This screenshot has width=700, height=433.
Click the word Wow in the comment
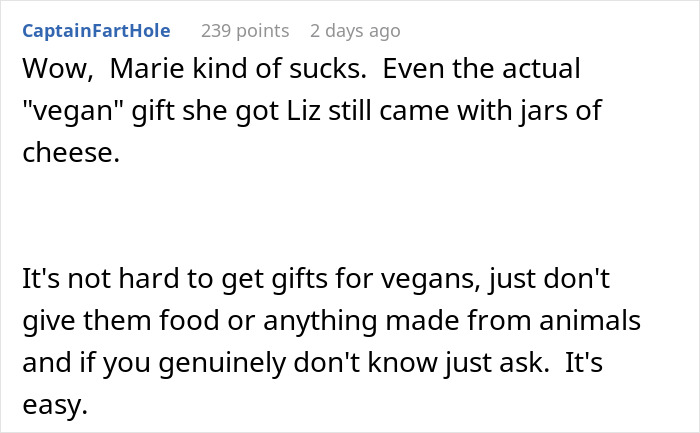[x=58, y=69]
